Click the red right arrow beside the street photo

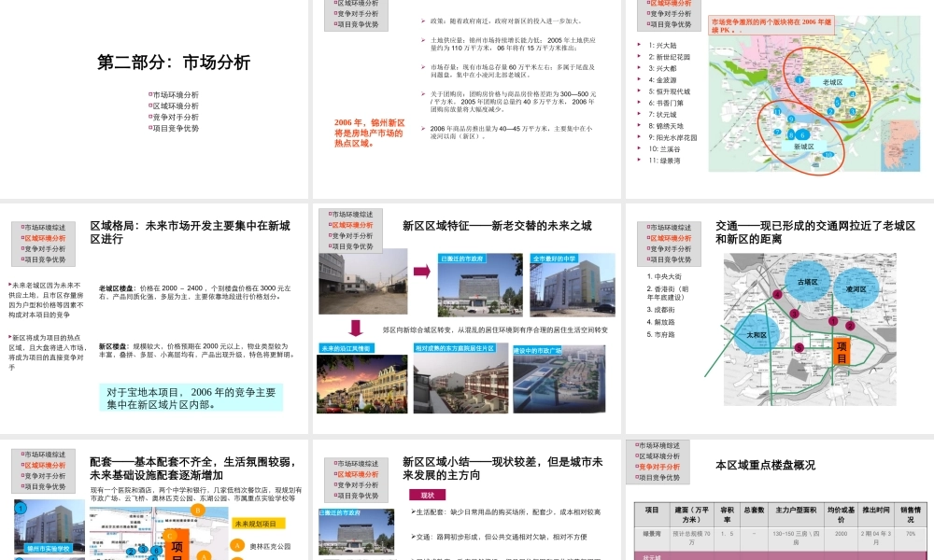click(x=421, y=271)
